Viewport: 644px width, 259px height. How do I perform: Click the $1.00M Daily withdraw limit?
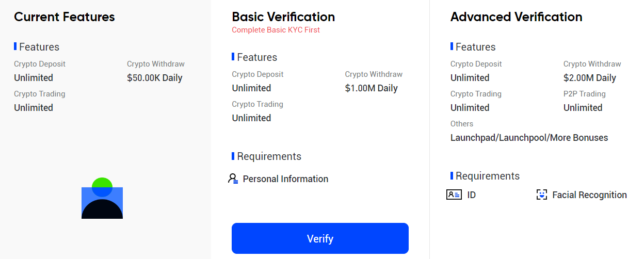[x=372, y=88]
